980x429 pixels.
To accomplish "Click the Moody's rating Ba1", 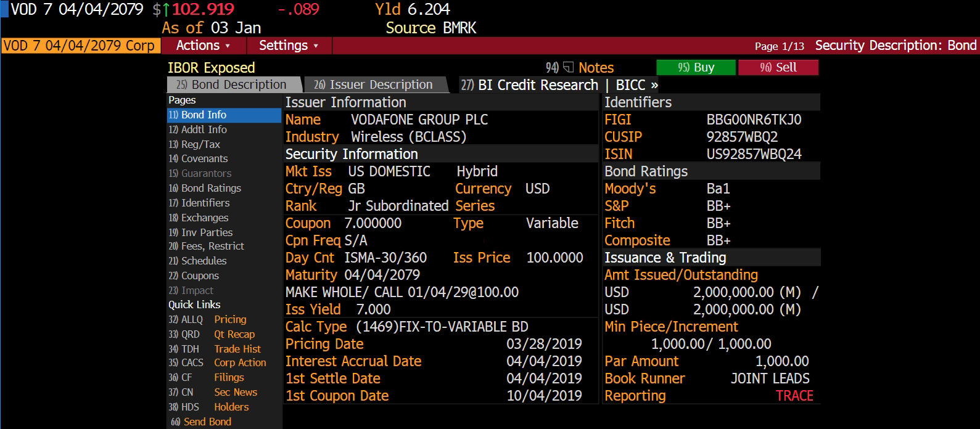I will 718,189.
